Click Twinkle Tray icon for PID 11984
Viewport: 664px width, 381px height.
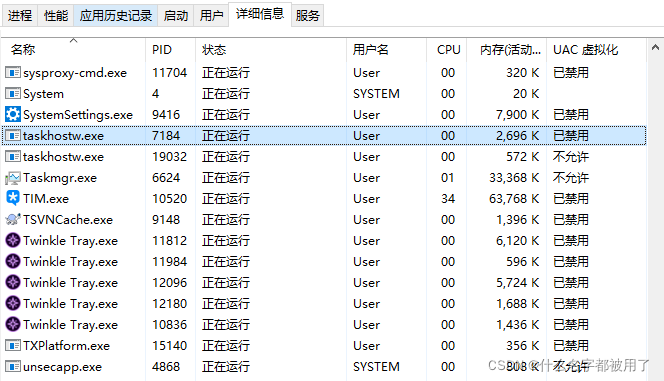pyautogui.click(x=13, y=261)
